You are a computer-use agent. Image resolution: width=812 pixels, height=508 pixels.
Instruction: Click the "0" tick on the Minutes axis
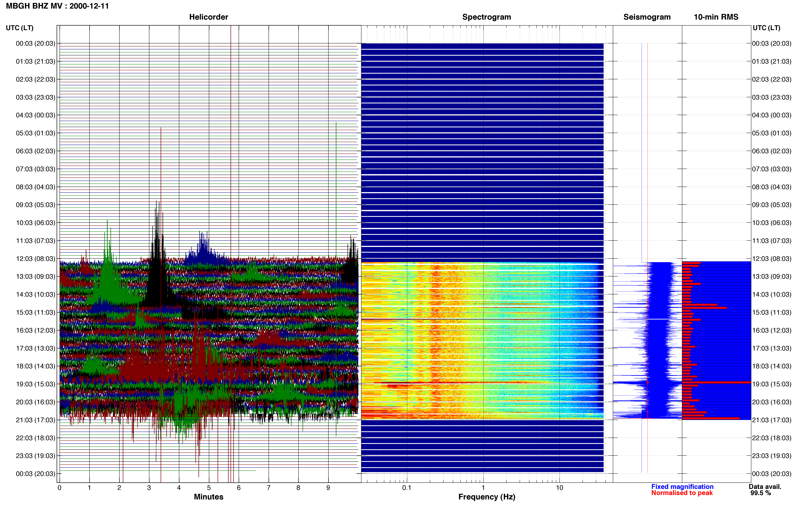click(59, 488)
